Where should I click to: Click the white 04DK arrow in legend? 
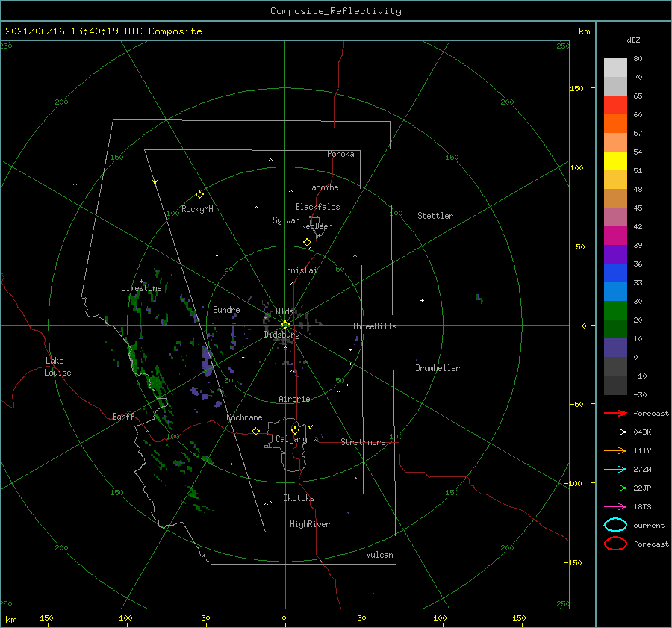[x=615, y=432]
